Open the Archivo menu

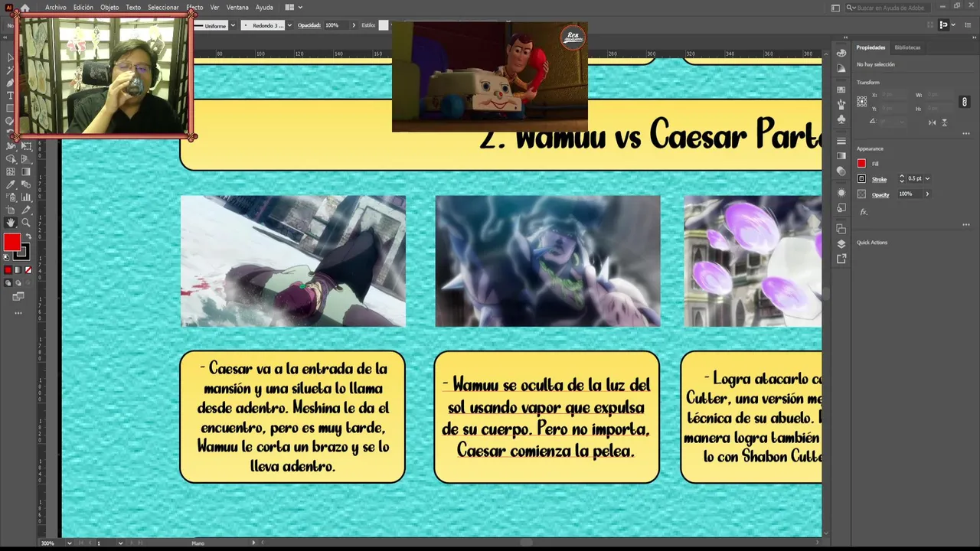coord(55,7)
